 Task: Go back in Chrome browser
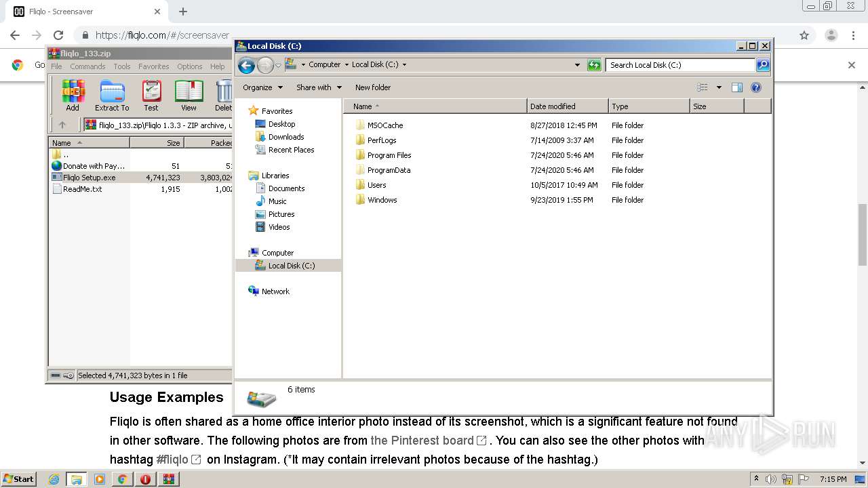click(15, 35)
